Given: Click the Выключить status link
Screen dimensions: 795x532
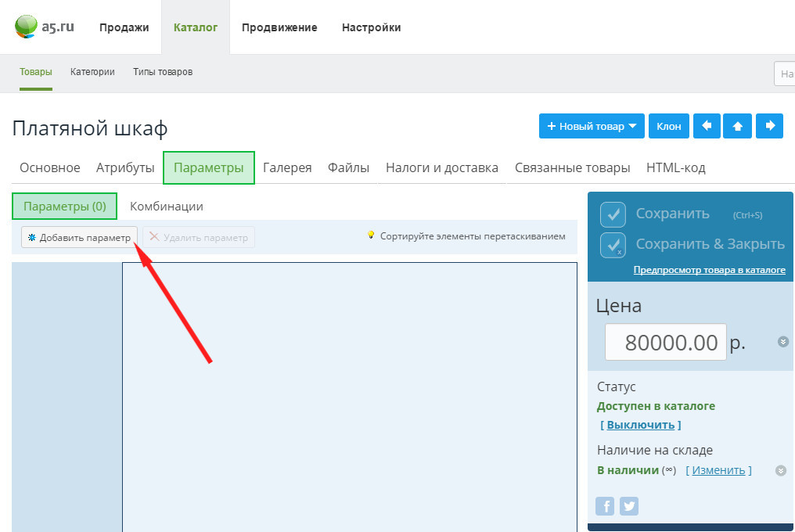Looking at the screenshot, I should (x=641, y=425).
